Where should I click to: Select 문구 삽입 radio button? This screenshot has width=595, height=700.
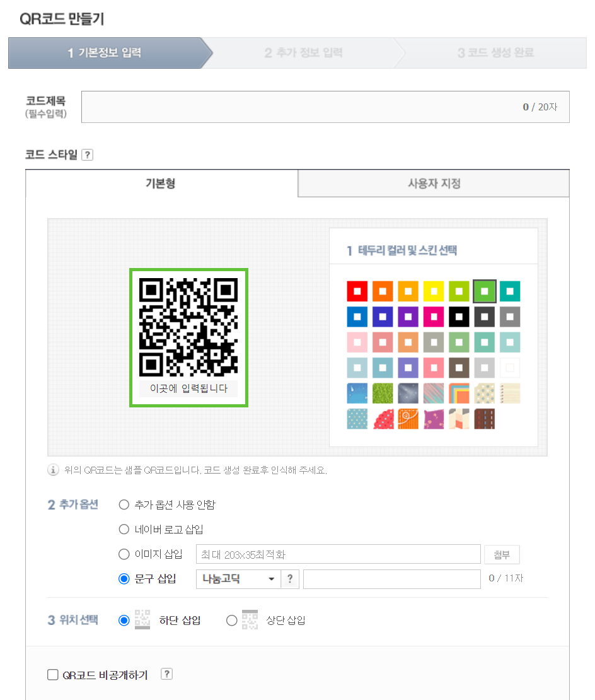click(124, 578)
